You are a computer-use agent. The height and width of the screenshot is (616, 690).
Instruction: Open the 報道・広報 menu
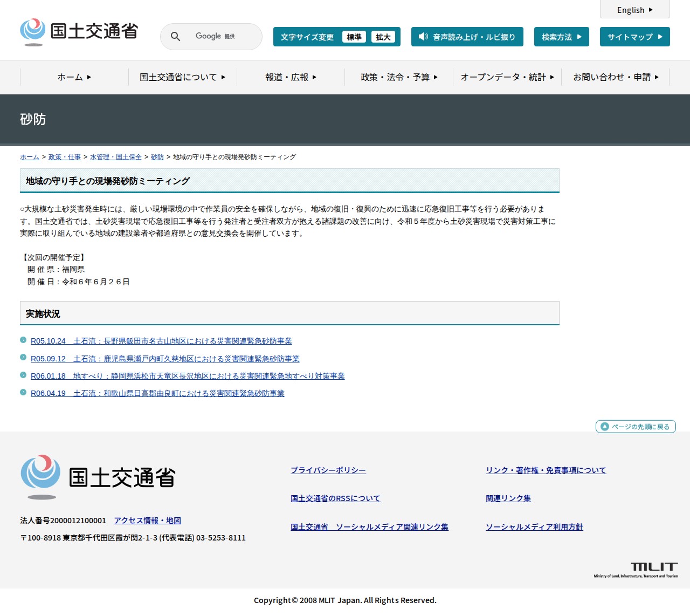point(291,77)
